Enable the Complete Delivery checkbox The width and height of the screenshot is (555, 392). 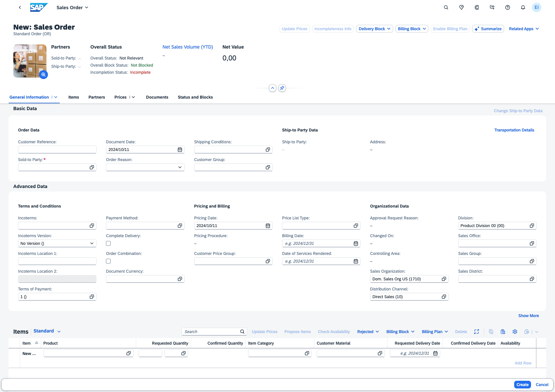tap(108, 243)
